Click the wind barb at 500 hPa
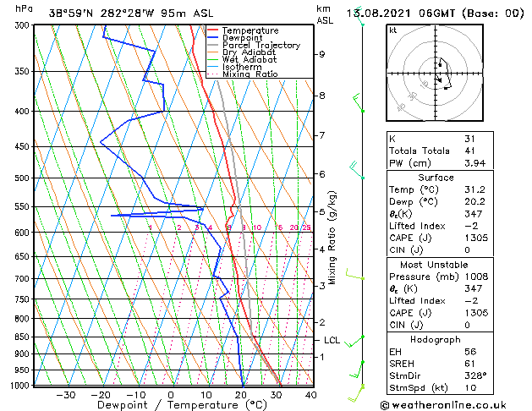This screenshot has width=532, height=411. click(357, 170)
